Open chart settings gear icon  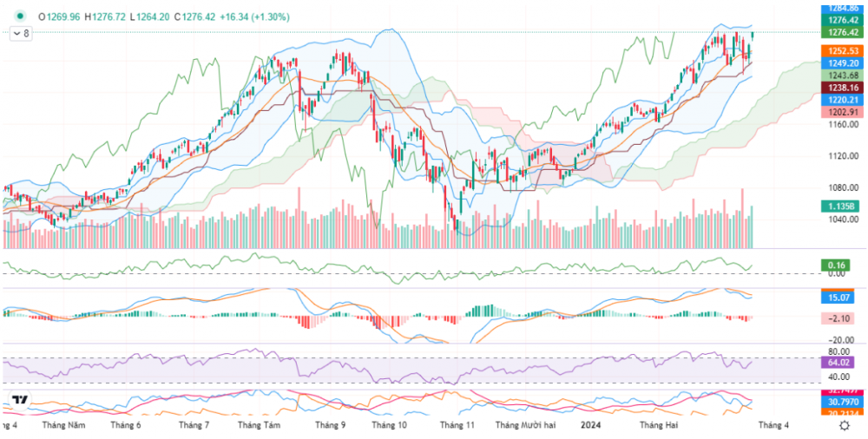(x=844, y=425)
